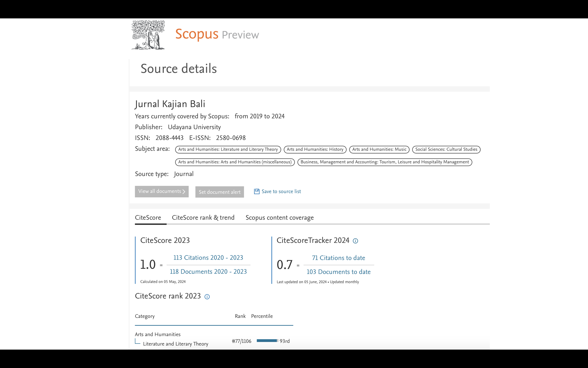
Task: Click the Set document alert button
Action: (219, 192)
